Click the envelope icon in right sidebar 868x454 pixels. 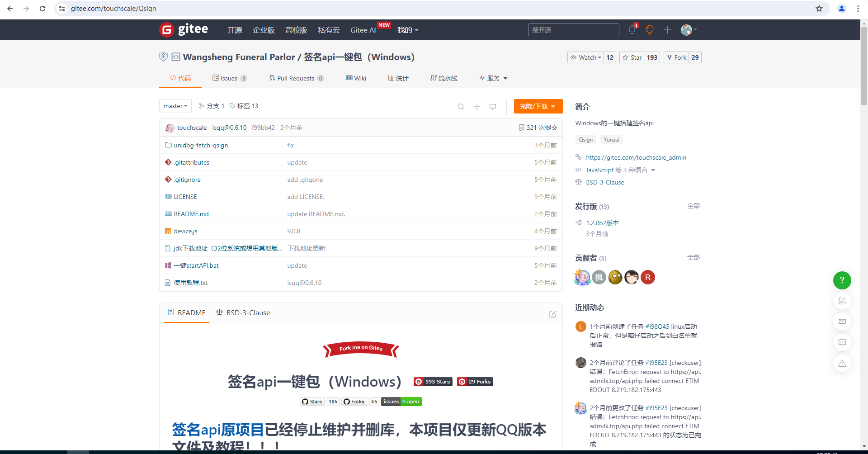pos(842,322)
